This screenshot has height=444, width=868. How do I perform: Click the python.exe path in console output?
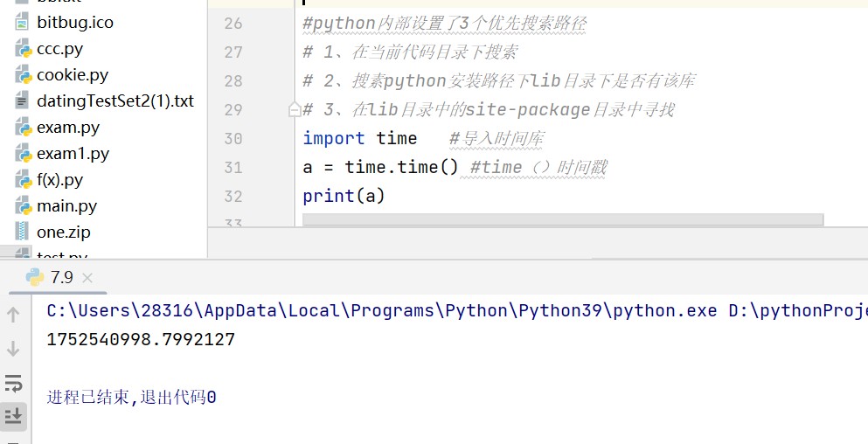pos(381,311)
